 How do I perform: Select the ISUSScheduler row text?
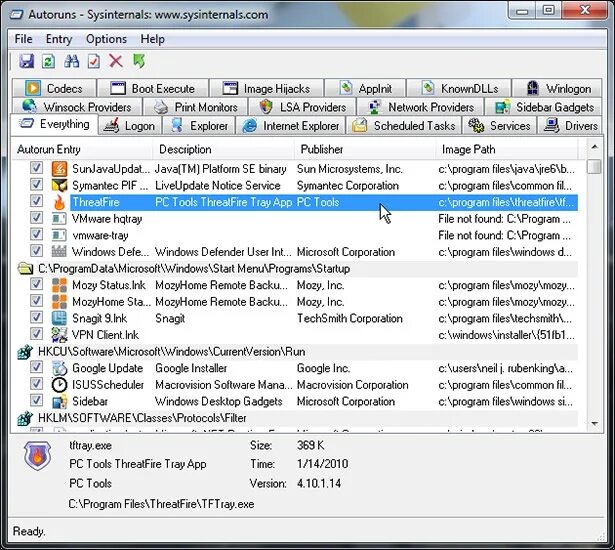click(108, 385)
